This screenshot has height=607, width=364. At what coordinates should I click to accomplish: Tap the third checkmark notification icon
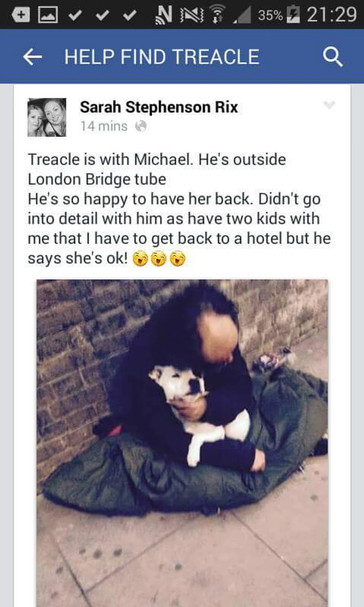point(130,16)
